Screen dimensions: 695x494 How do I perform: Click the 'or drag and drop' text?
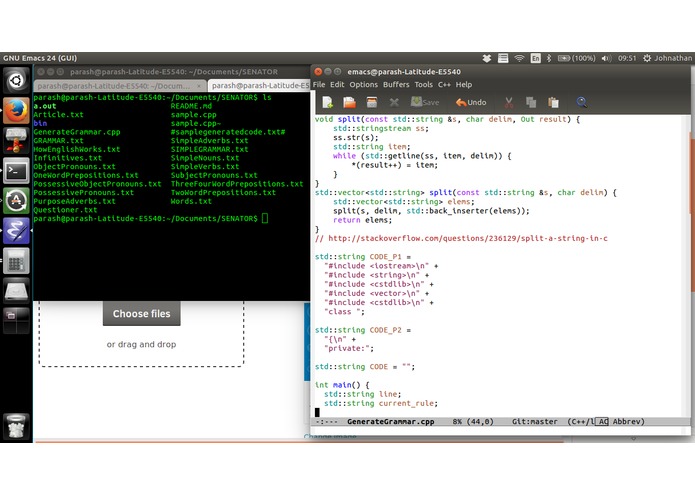[141, 344]
